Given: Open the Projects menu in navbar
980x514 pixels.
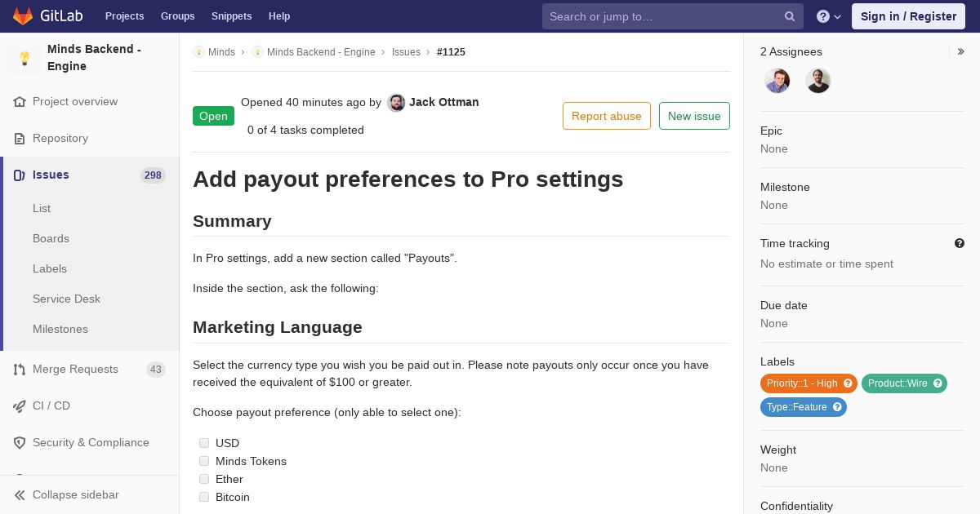Looking at the screenshot, I should click(124, 16).
